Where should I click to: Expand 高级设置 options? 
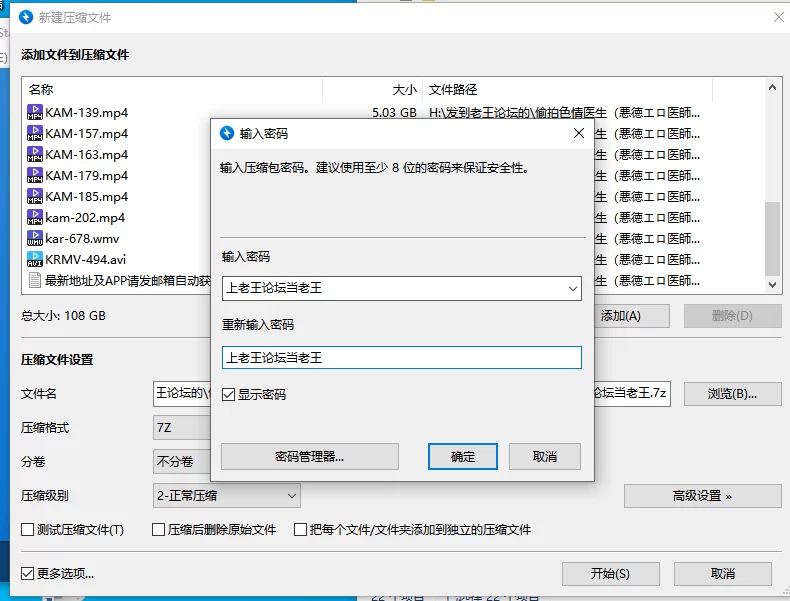click(x=702, y=496)
